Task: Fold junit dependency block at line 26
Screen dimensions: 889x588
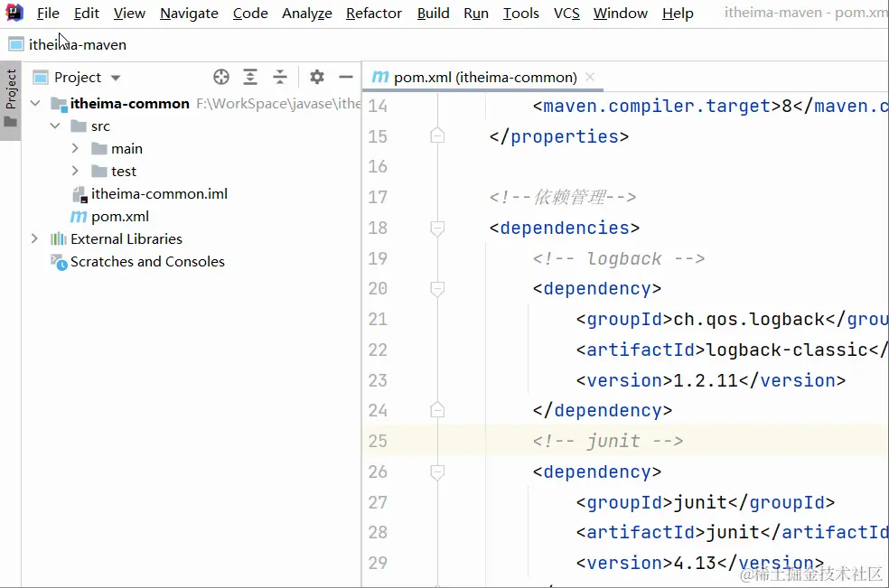Action: pyautogui.click(x=437, y=471)
